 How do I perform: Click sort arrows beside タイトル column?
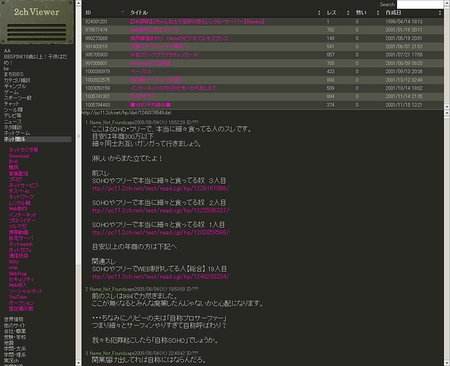pyautogui.click(x=319, y=13)
